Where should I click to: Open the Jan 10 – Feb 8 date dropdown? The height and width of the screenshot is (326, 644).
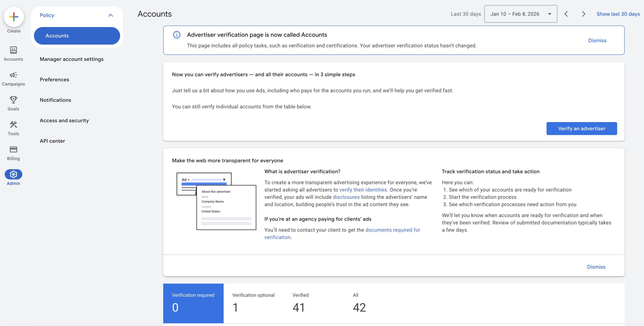pyautogui.click(x=520, y=14)
